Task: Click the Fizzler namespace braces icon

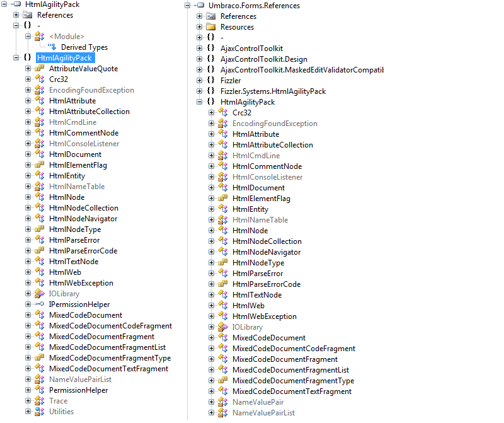Action: pyautogui.click(x=211, y=81)
